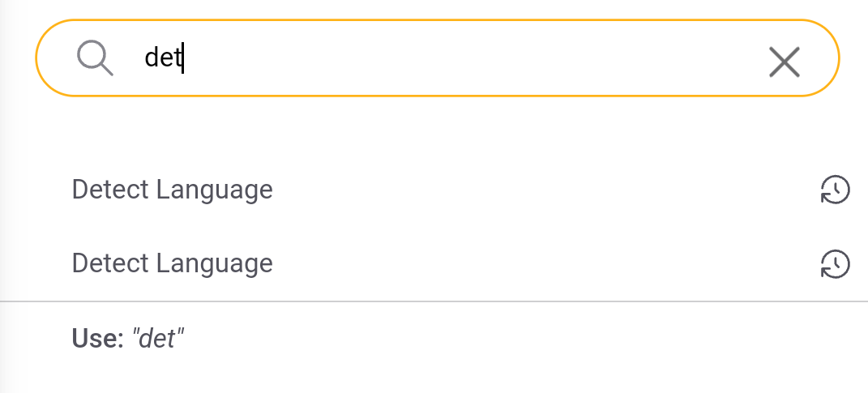Select the first Detect Language suggestion

(172, 190)
